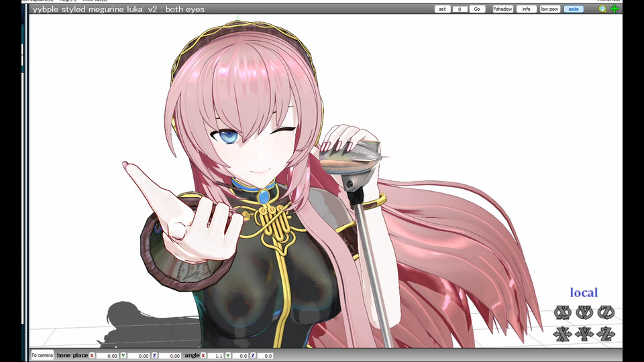Click the frame number input field

pyautogui.click(x=460, y=9)
